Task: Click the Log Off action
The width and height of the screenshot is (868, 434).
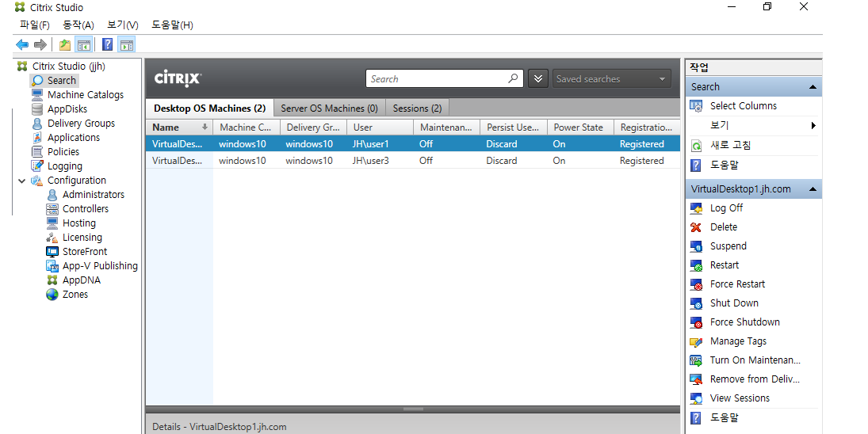Action: point(727,207)
